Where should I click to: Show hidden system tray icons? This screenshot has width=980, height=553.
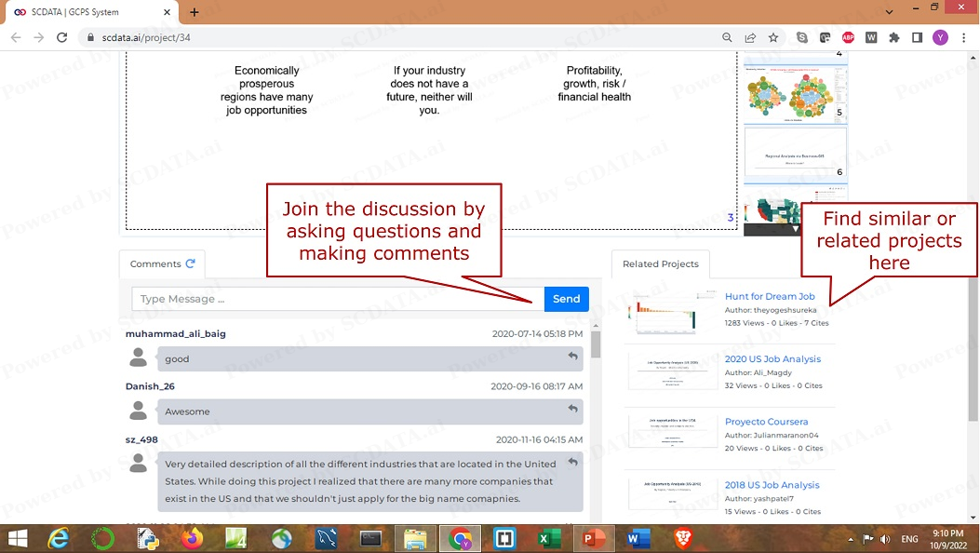point(850,539)
